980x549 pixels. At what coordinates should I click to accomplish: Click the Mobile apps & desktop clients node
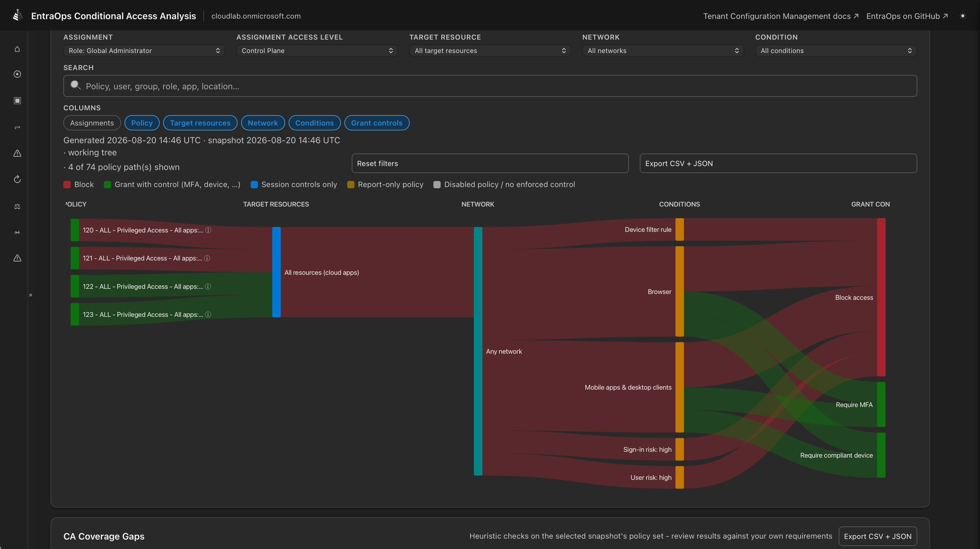pos(679,387)
